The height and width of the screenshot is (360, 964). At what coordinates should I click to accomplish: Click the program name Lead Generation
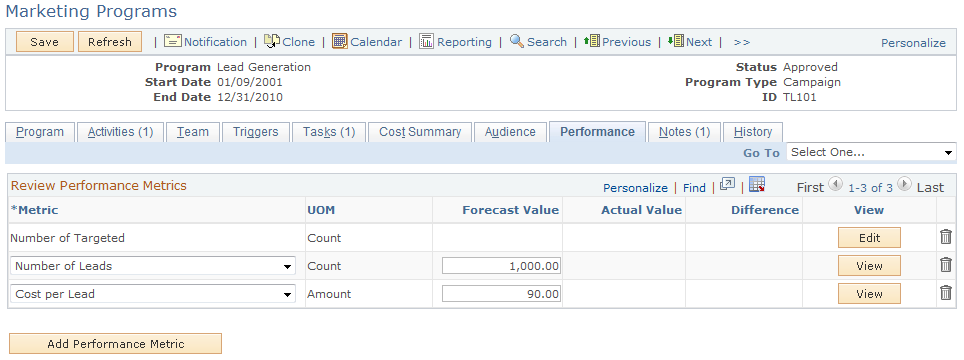pyautogui.click(x=264, y=67)
